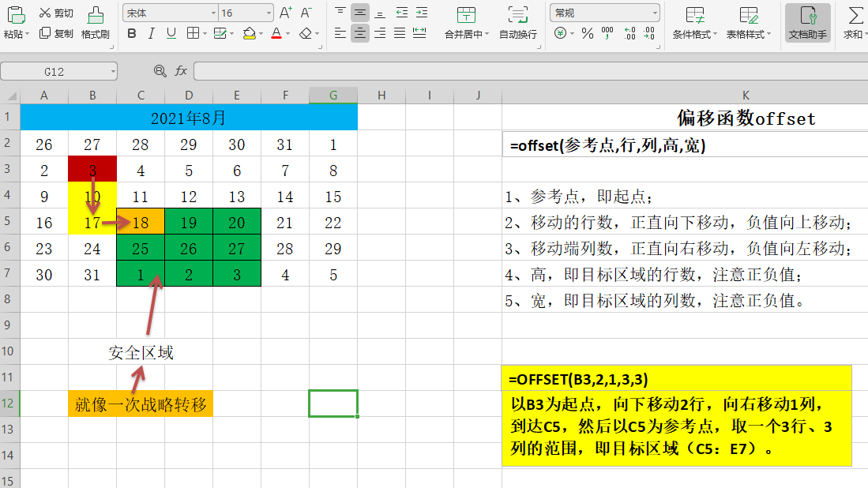Click the justify alignment icon
Image resolution: width=868 pixels, height=488 pixels.
click(399, 34)
